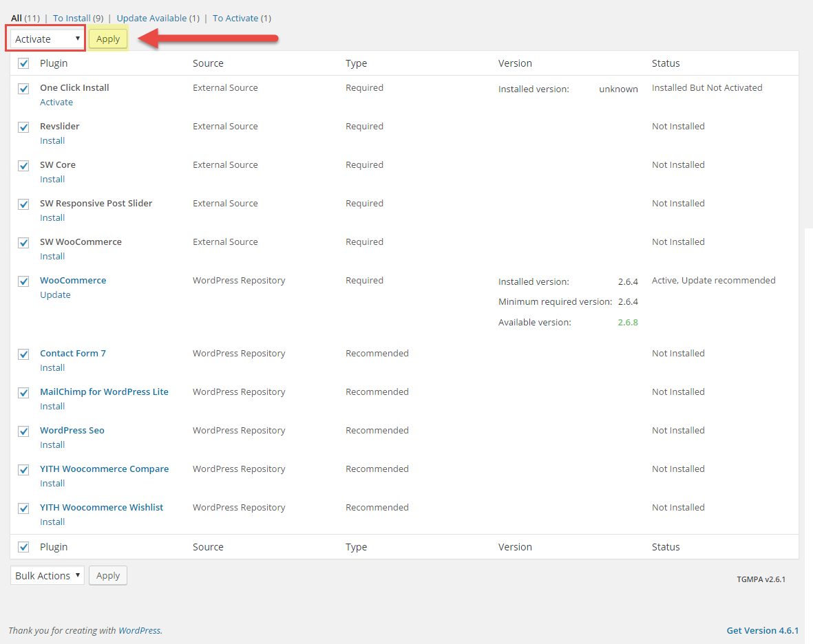Click the TGMPA v2.6.1 version label
The height and width of the screenshot is (644, 813).
coord(761,579)
